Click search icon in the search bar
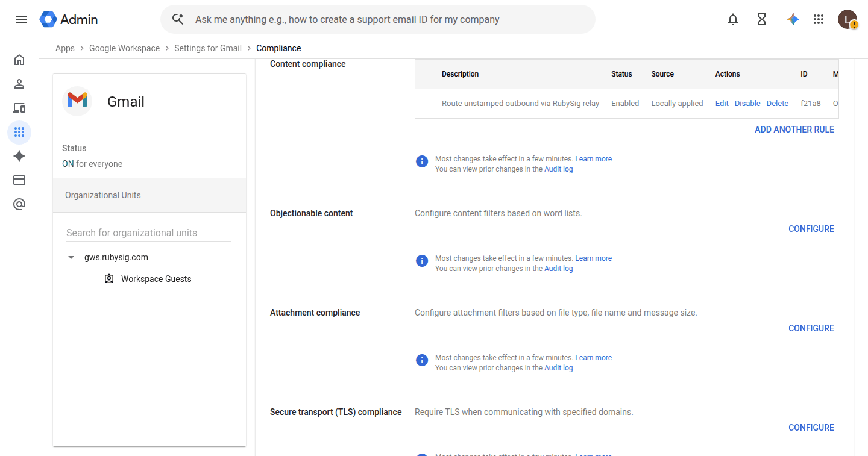 (x=178, y=19)
